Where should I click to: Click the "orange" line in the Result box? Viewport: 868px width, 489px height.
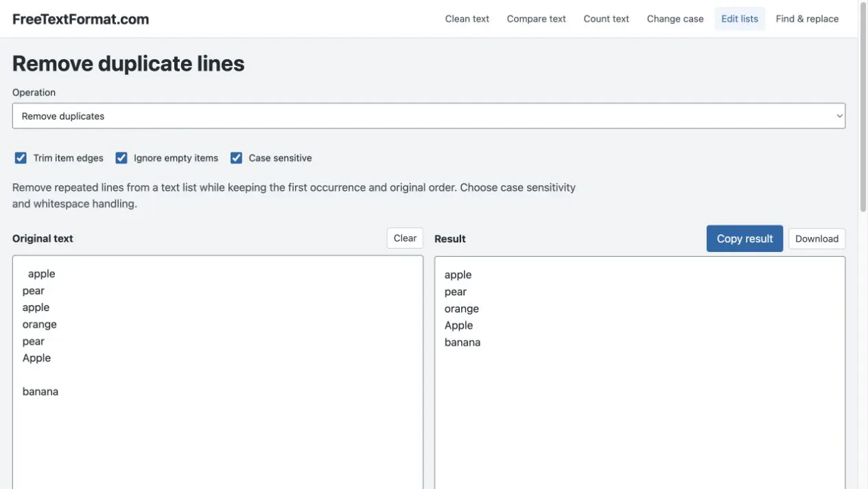462,309
